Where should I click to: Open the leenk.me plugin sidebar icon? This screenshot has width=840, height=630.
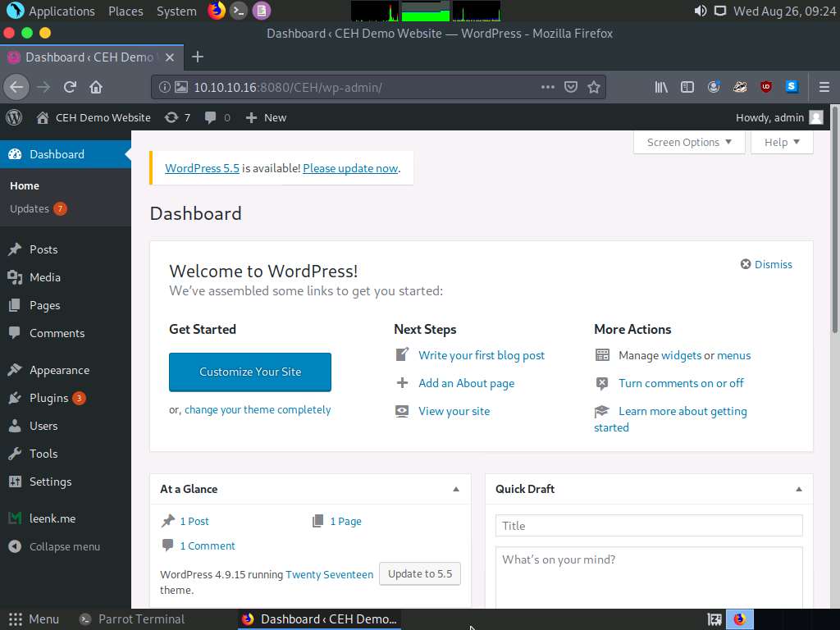(17, 518)
